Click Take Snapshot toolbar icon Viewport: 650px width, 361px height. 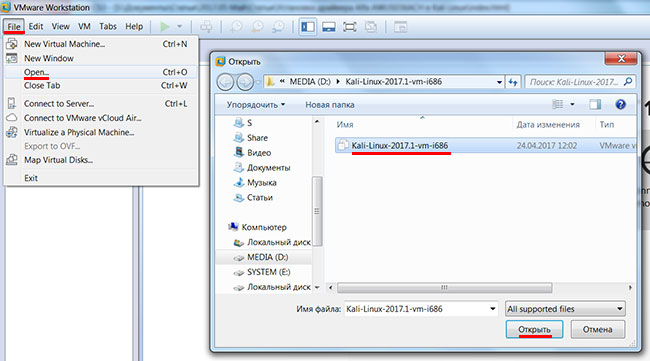pos(236,27)
